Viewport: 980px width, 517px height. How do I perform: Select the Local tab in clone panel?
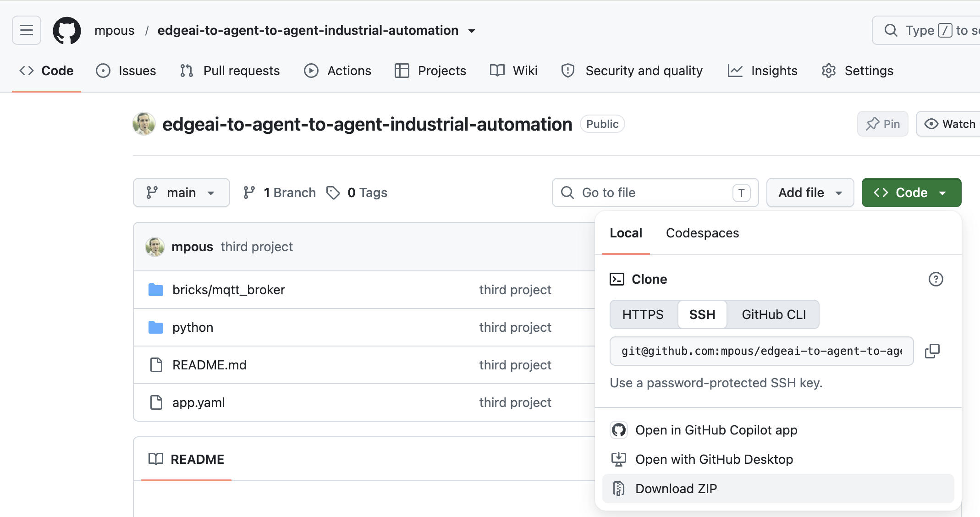pos(626,233)
